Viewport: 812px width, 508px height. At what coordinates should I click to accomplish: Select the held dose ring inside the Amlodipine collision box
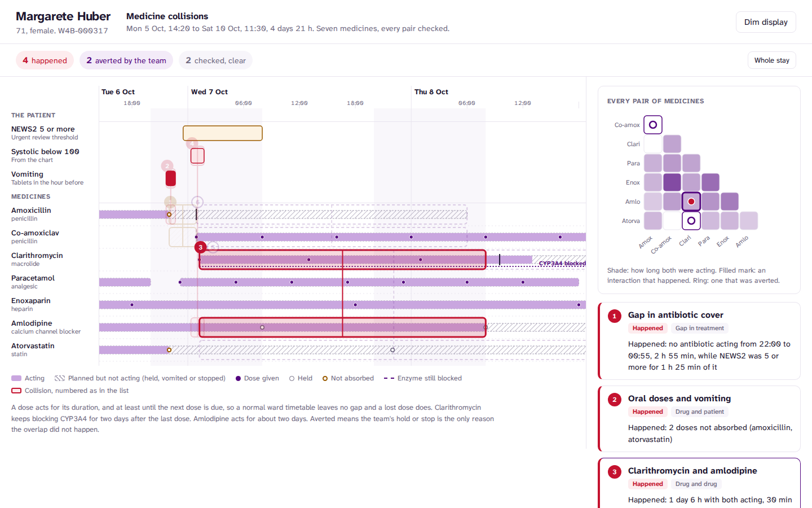262,327
